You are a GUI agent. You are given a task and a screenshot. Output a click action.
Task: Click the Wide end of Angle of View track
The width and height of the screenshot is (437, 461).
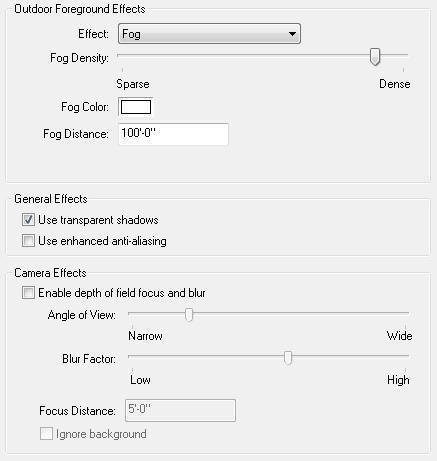click(x=405, y=313)
